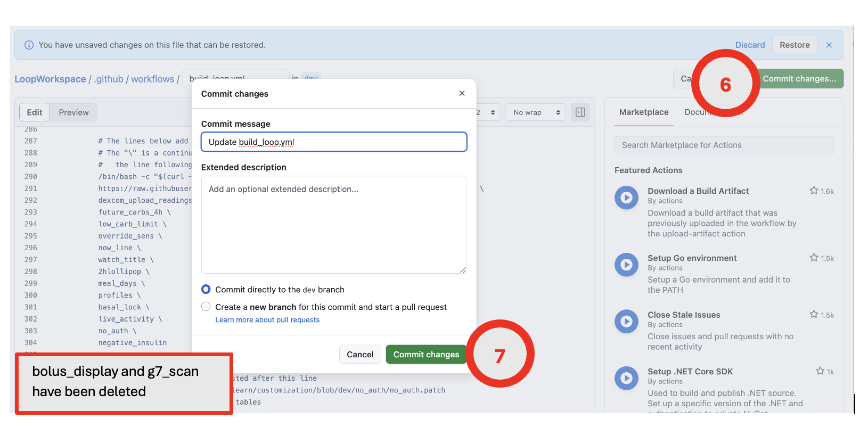This screenshot has width=868, height=443.
Task: Star the Close Stale Issues action
Action: [x=814, y=315]
